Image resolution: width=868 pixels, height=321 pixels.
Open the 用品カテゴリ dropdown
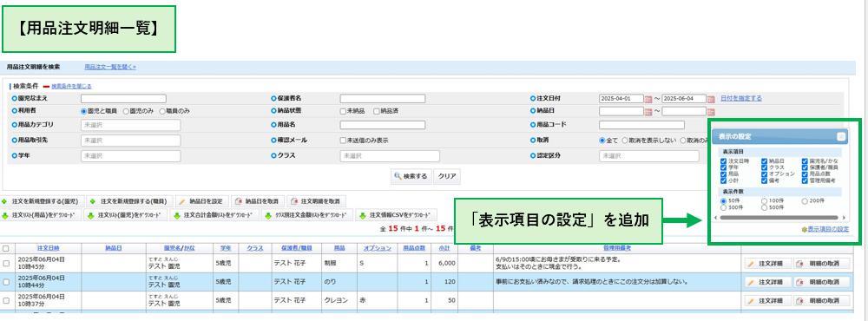pyautogui.click(x=131, y=125)
